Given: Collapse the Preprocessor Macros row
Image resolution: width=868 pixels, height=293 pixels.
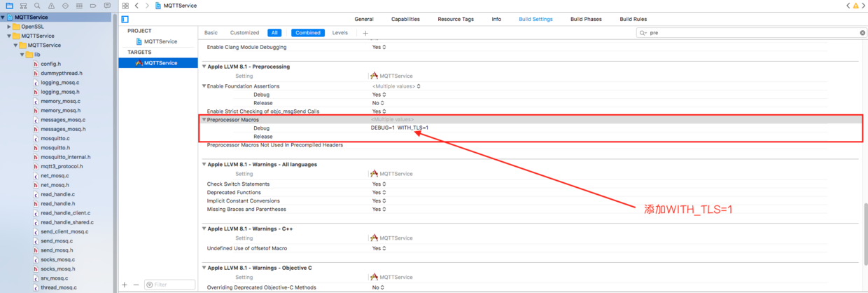Looking at the screenshot, I should point(204,120).
